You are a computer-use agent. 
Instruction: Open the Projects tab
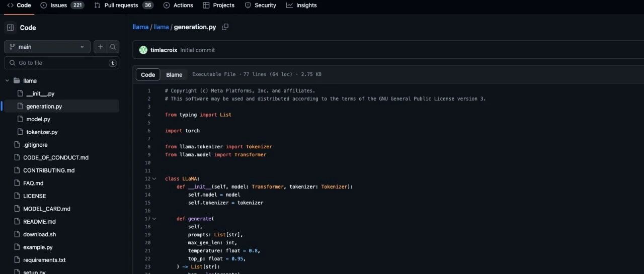[x=219, y=5]
